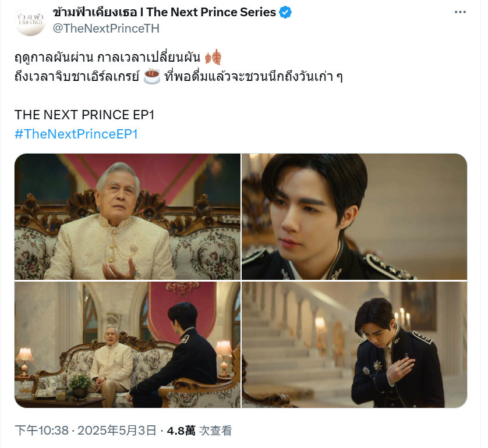The width and height of the screenshot is (488, 448).
Task: Click the 次查看 views label
Action: [x=215, y=431]
